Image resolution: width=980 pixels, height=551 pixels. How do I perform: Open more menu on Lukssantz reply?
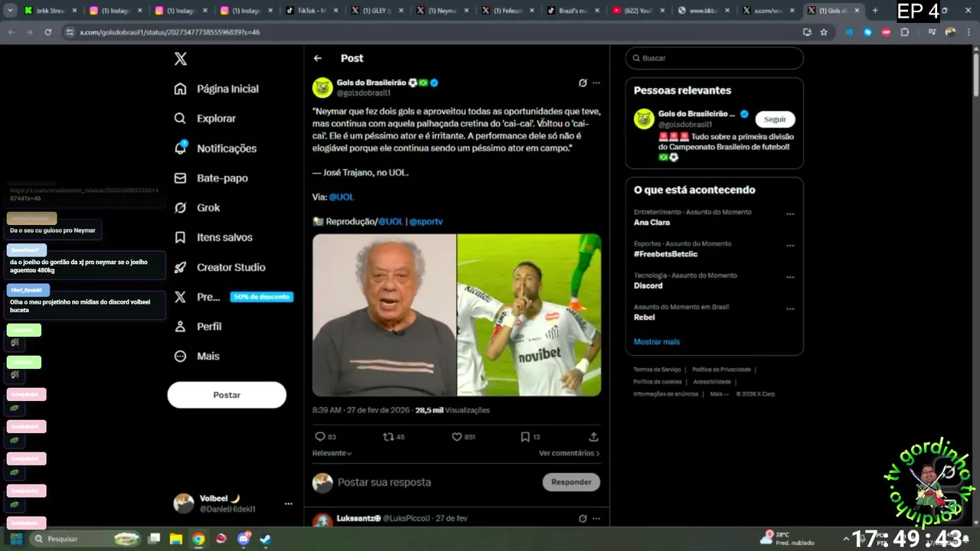click(596, 518)
